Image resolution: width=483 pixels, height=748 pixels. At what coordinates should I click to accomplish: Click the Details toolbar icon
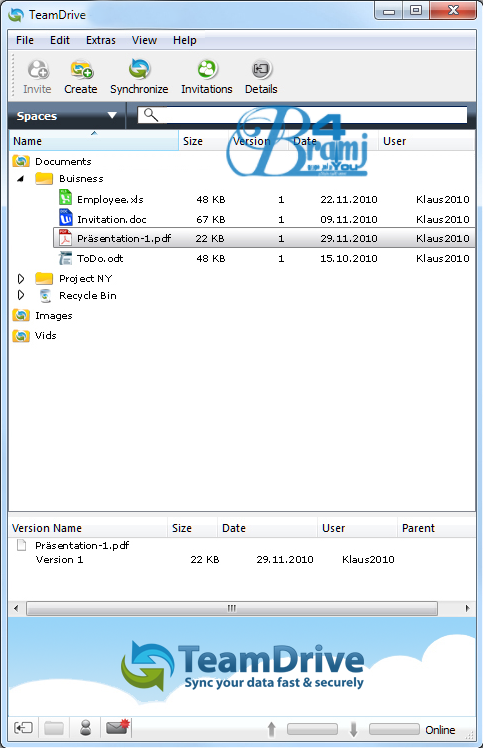coord(261,70)
